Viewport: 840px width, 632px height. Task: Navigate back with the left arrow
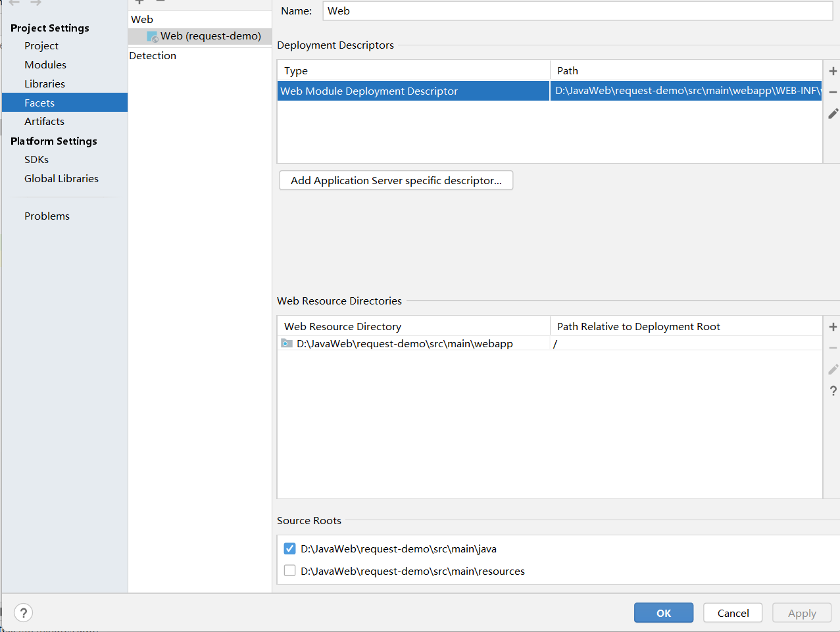coord(14,3)
